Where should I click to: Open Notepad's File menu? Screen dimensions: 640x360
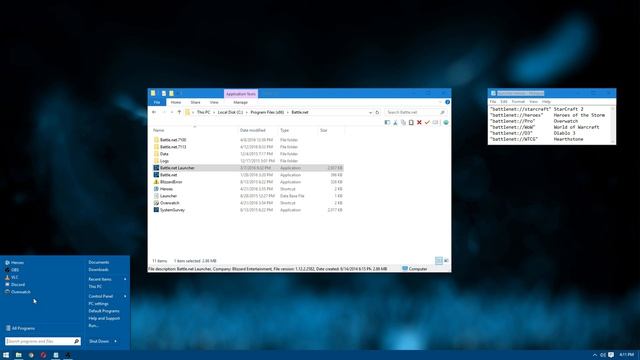click(x=493, y=102)
